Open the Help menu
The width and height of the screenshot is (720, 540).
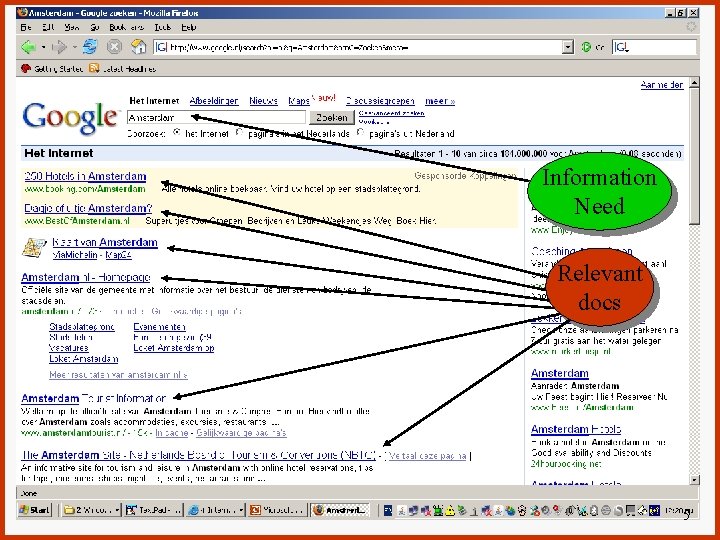189,27
